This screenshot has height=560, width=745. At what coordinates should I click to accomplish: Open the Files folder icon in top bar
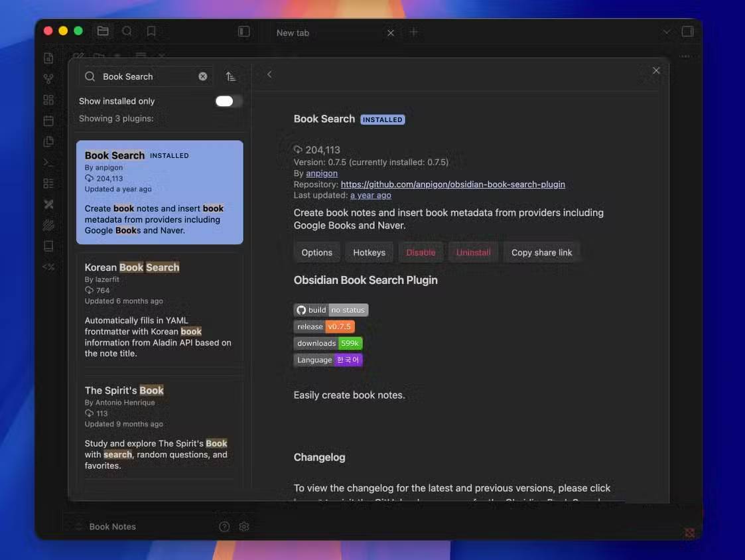(x=103, y=31)
